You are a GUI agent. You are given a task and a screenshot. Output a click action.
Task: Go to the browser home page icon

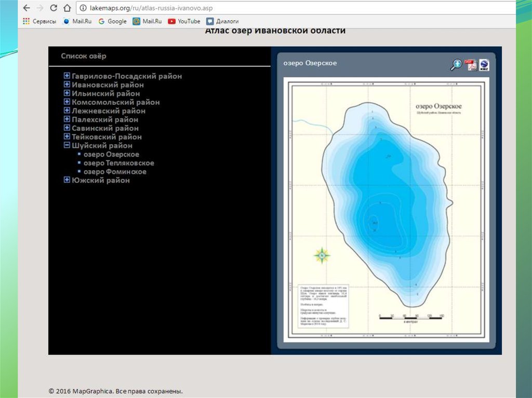coord(66,8)
